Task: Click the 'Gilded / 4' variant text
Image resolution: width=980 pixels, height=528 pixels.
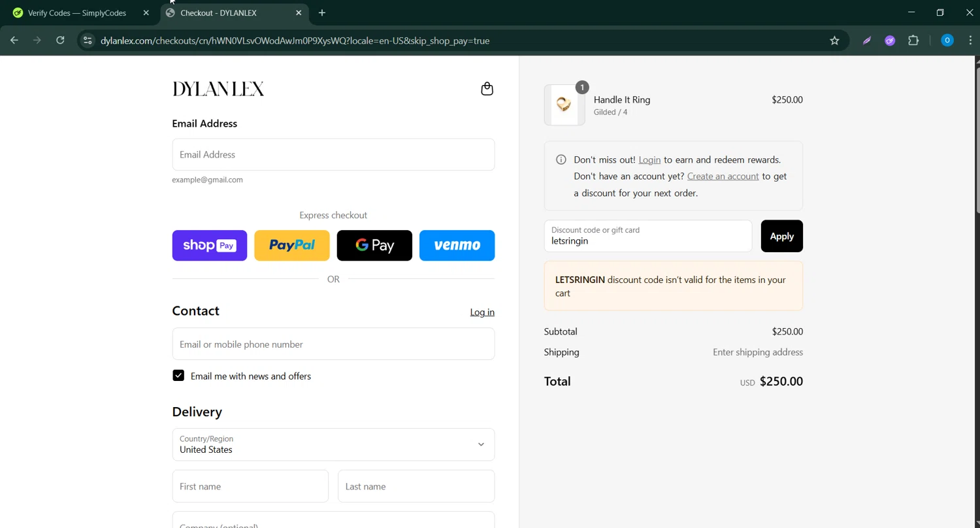Action: point(610,112)
